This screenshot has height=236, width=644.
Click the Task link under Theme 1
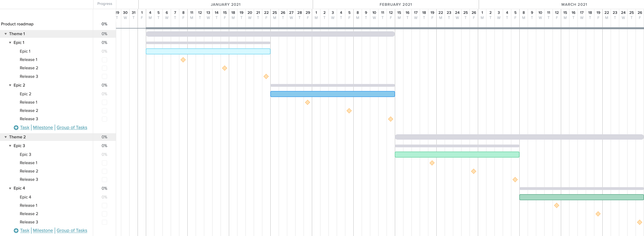coord(24,127)
